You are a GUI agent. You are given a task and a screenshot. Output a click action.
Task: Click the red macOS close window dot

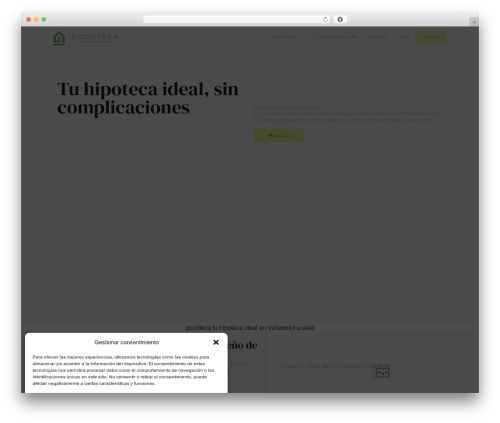[x=29, y=19]
